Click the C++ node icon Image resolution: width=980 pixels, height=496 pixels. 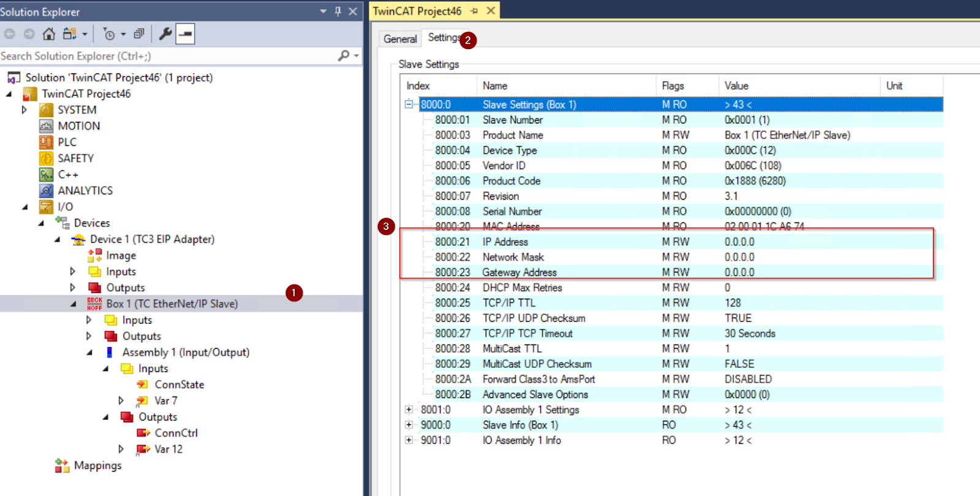46,175
